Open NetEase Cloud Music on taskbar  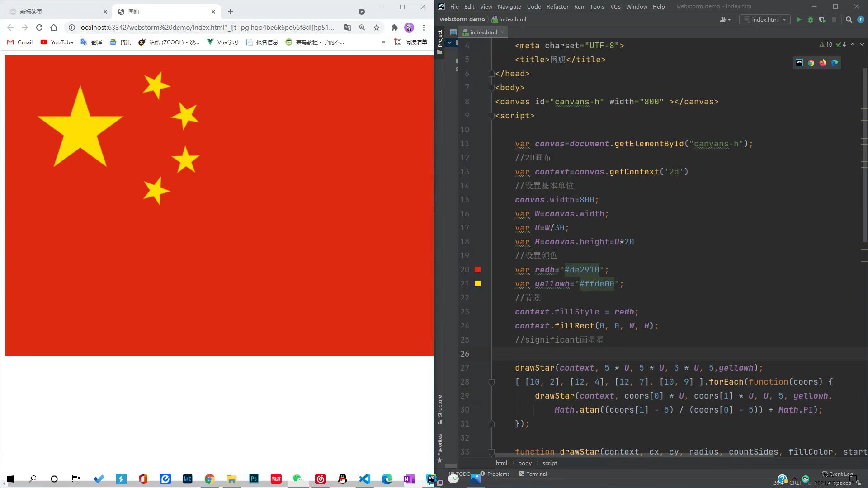coord(321,479)
